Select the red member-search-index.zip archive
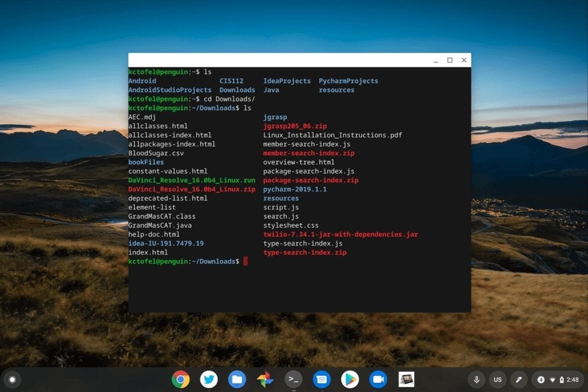Image resolution: width=588 pixels, height=392 pixels. (308, 153)
